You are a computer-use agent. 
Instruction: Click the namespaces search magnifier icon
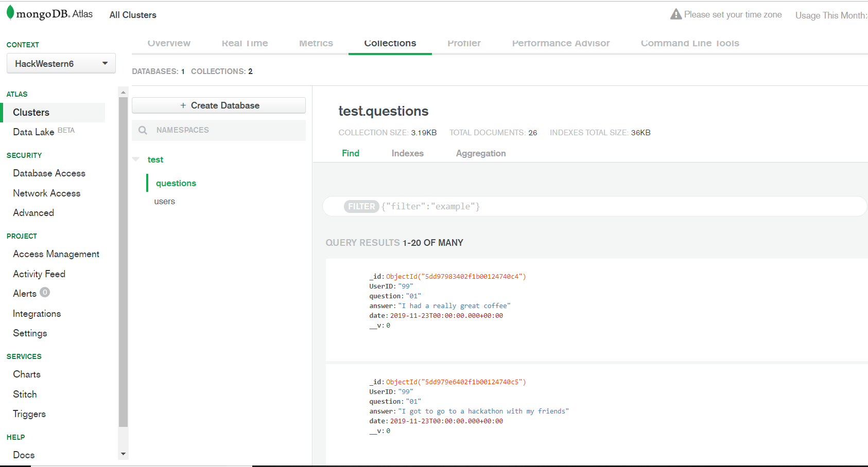tap(143, 130)
